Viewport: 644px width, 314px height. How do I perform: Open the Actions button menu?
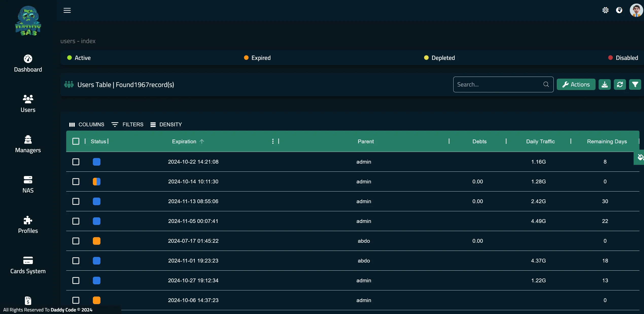[576, 84]
